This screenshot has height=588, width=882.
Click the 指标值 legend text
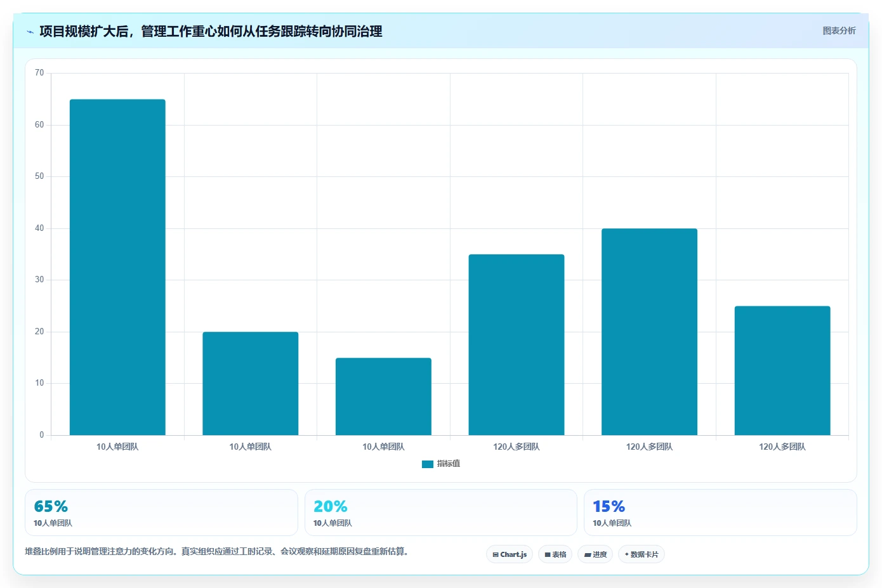point(449,464)
